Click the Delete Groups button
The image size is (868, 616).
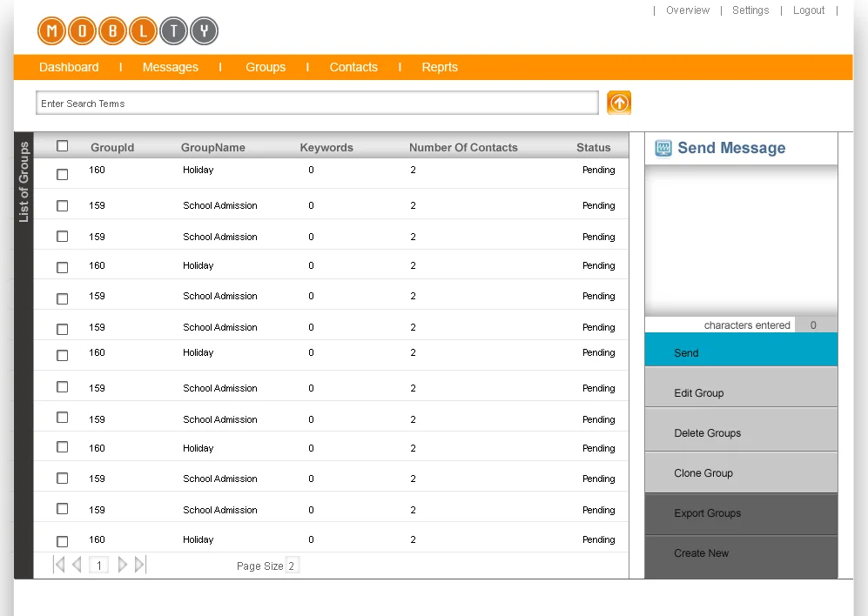click(x=741, y=430)
